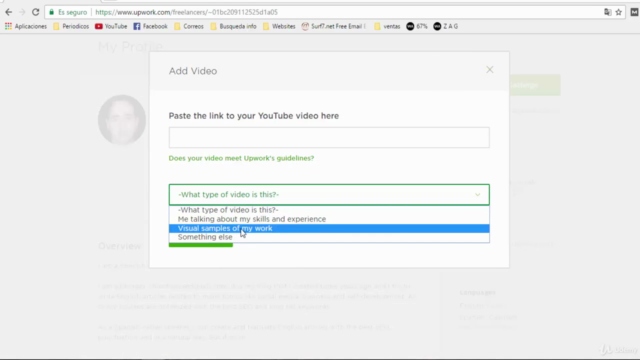The height and width of the screenshot is (360, 640).
Task: Open the Websites bookmark folder
Action: (279, 26)
